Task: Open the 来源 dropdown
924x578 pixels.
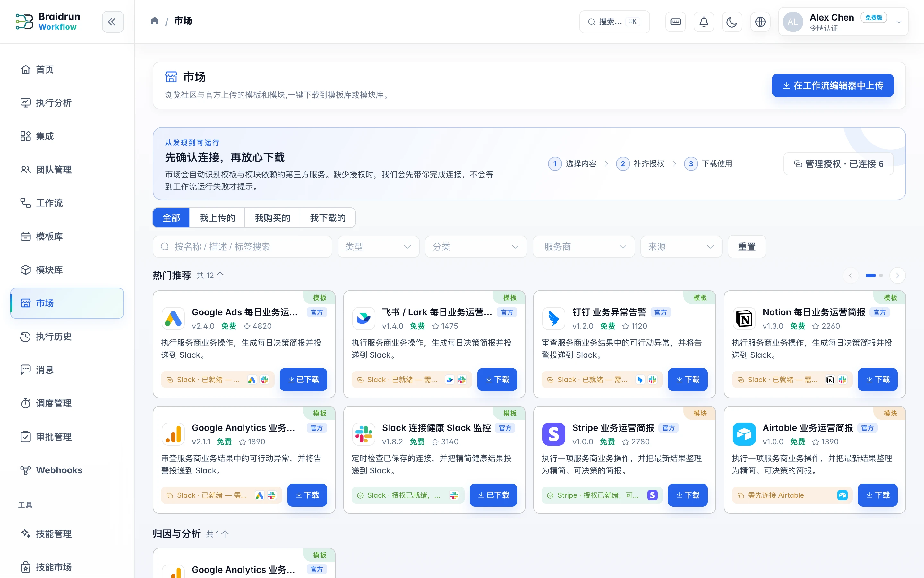Action: click(681, 247)
